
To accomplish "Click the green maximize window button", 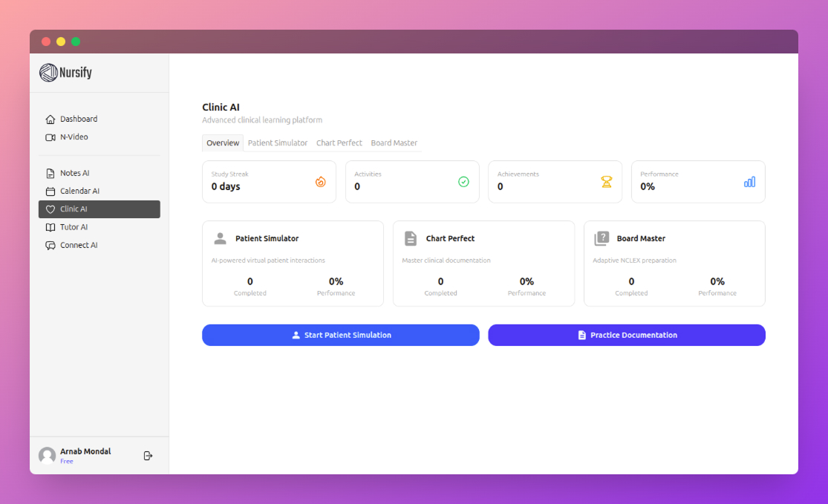I will click(76, 42).
